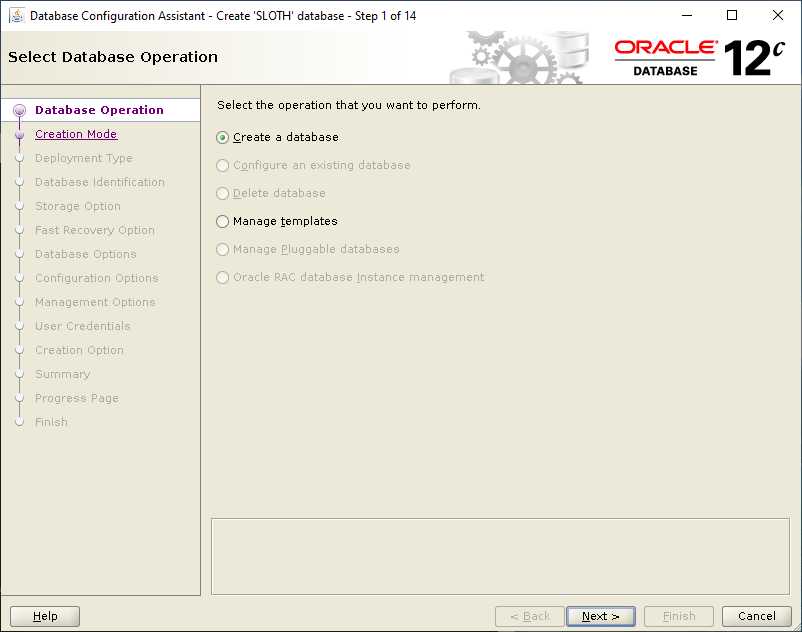Image resolution: width=802 pixels, height=632 pixels.
Task: Click the Fast Recovery Option step
Action: (95, 230)
